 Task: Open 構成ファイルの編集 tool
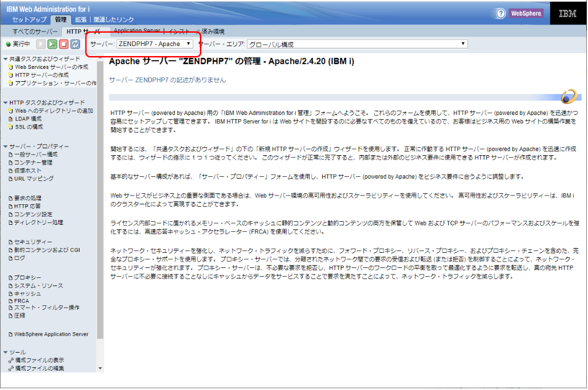pos(39,368)
